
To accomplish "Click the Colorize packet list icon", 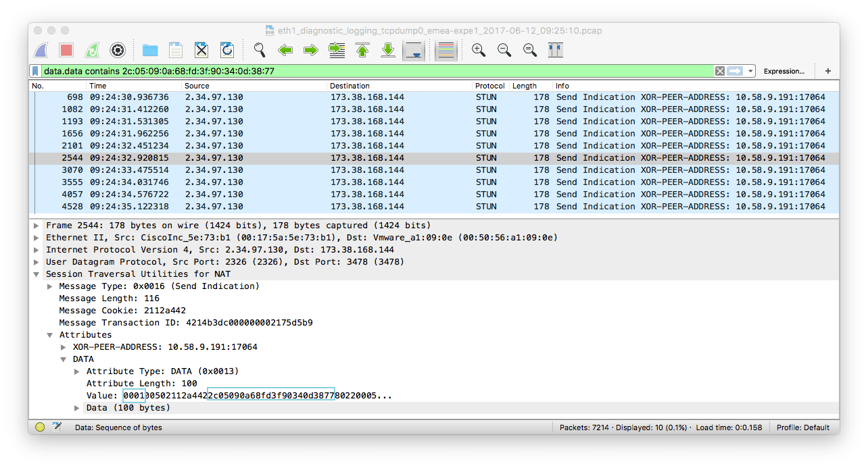I will point(445,50).
